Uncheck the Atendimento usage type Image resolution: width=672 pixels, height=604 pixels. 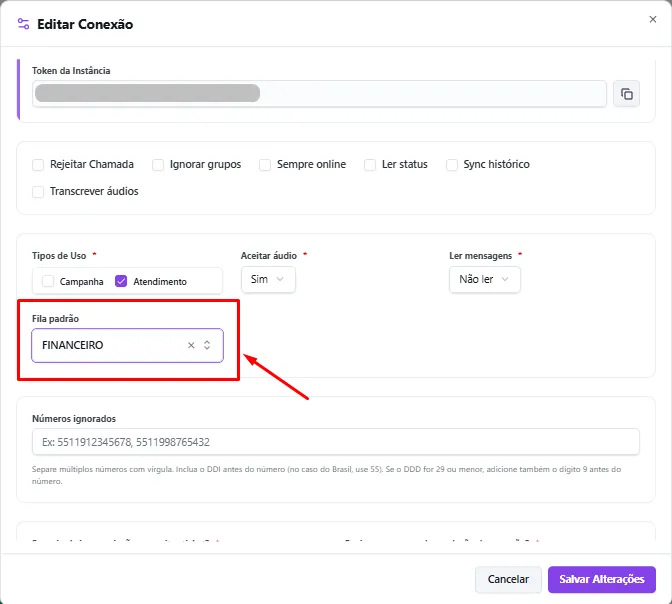pos(121,281)
